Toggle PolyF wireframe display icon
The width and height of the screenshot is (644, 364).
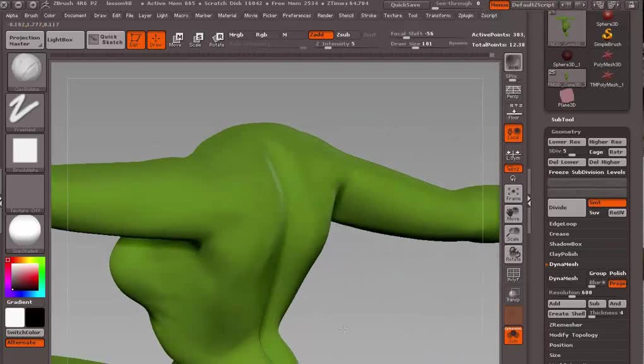[x=513, y=275]
